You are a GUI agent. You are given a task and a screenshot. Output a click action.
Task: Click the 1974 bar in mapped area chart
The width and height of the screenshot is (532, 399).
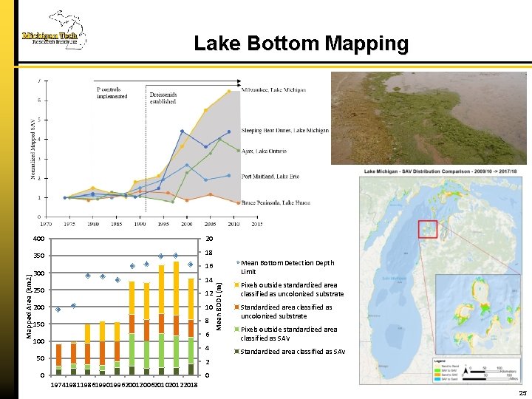click(x=58, y=360)
